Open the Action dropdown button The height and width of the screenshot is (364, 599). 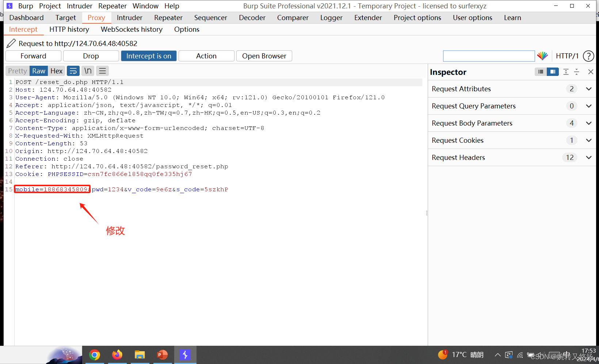click(x=206, y=56)
